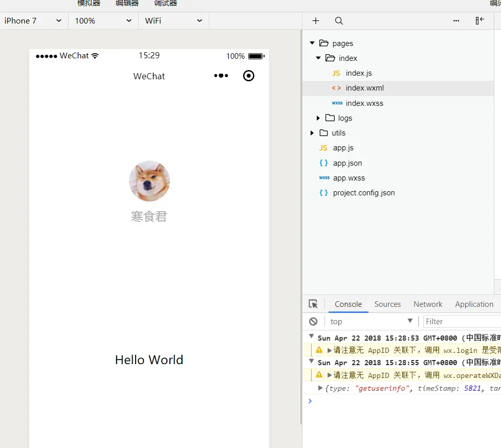The image size is (501, 448).
Task: Open app.json in the file tree
Action: pos(347,163)
